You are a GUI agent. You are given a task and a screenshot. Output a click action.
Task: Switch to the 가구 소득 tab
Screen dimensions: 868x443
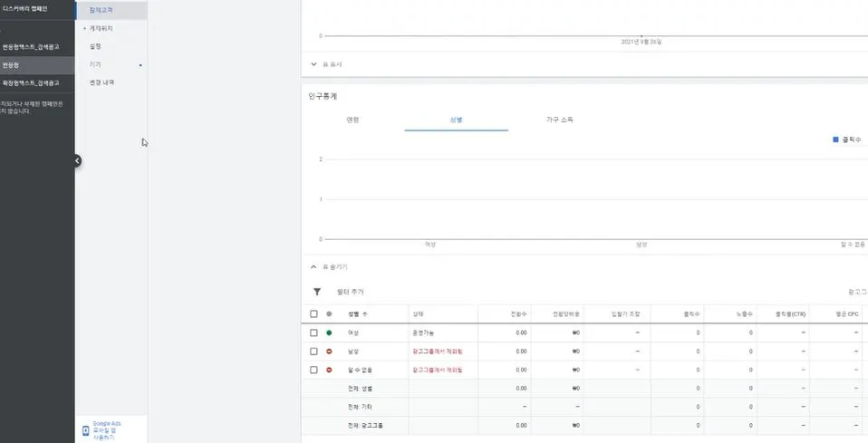pyautogui.click(x=560, y=120)
